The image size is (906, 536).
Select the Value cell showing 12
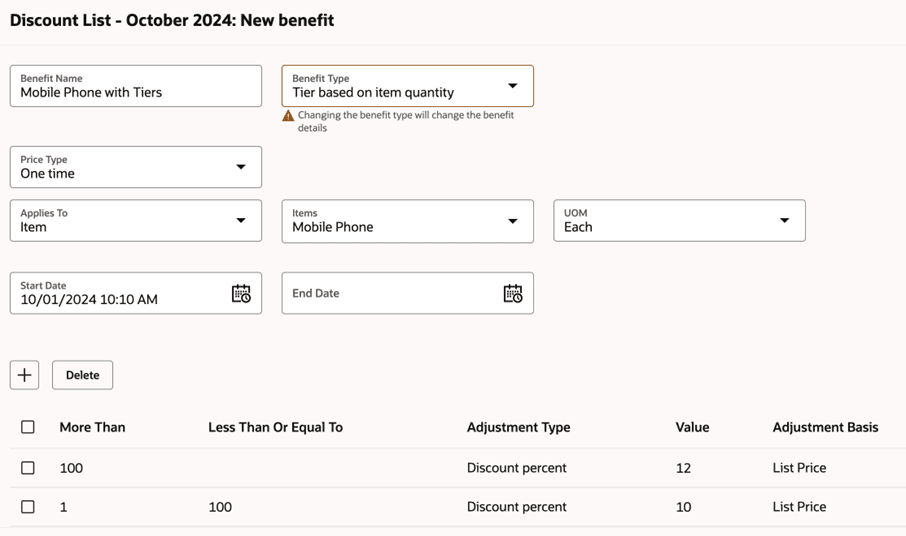[684, 468]
